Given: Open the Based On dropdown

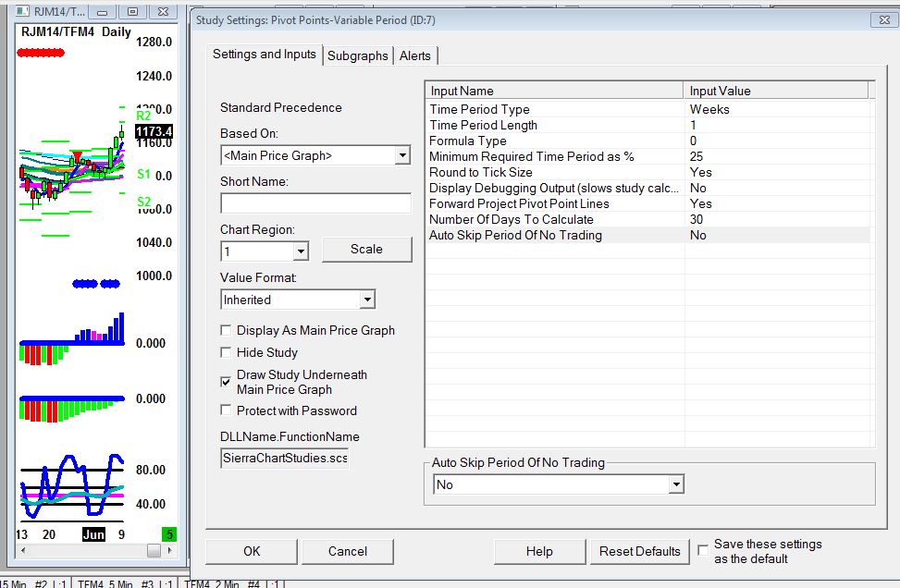Looking at the screenshot, I should point(402,155).
